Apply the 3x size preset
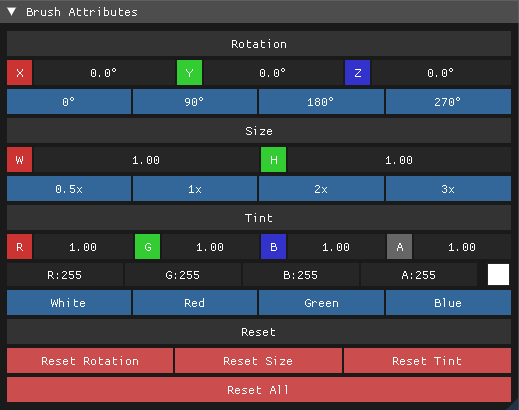 coord(448,189)
